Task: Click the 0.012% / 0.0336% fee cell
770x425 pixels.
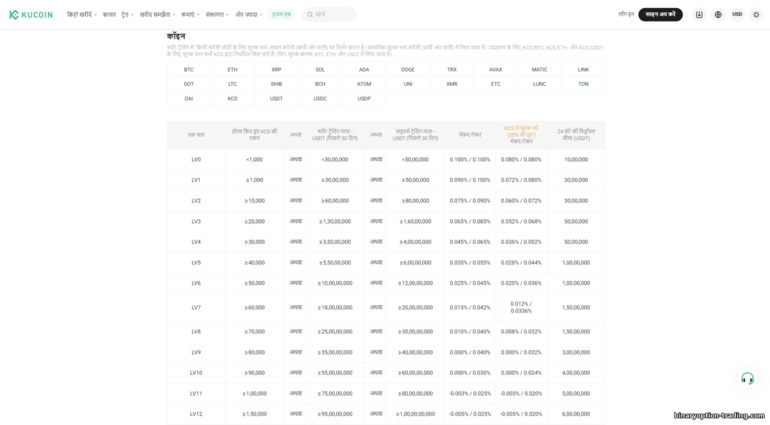Action: 521,308
